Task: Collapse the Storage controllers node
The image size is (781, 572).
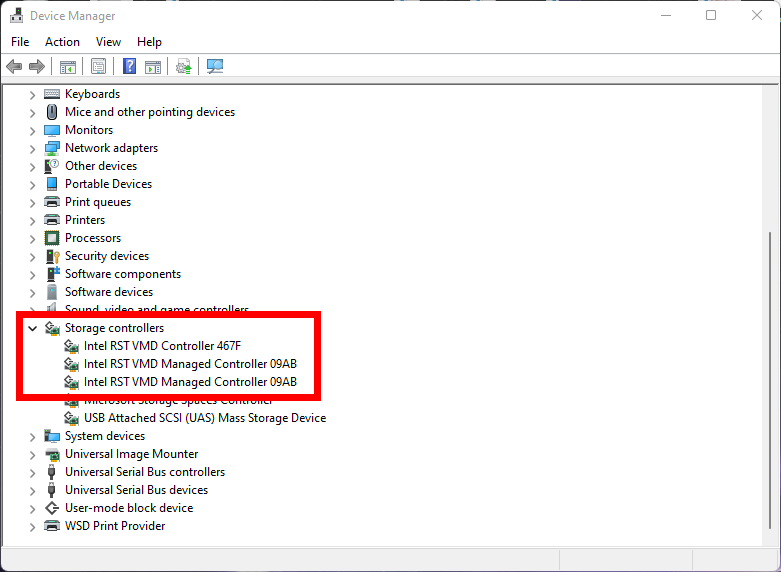Action: [x=32, y=328]
